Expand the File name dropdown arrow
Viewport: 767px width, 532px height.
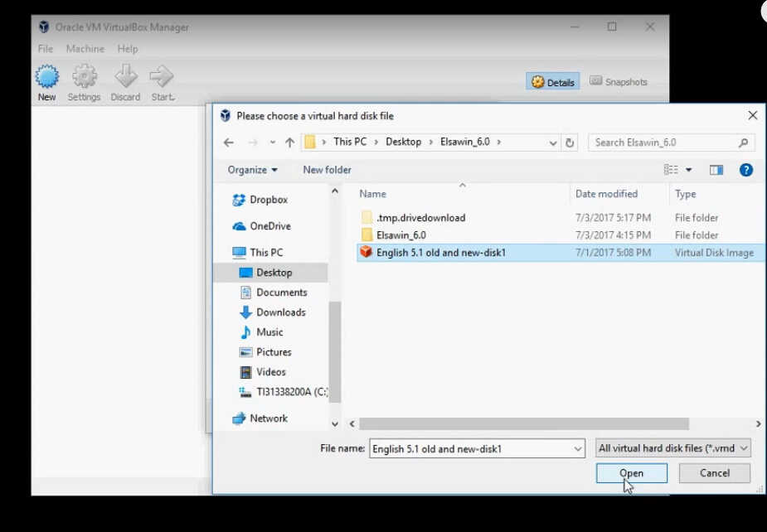[x=578, y=448]
